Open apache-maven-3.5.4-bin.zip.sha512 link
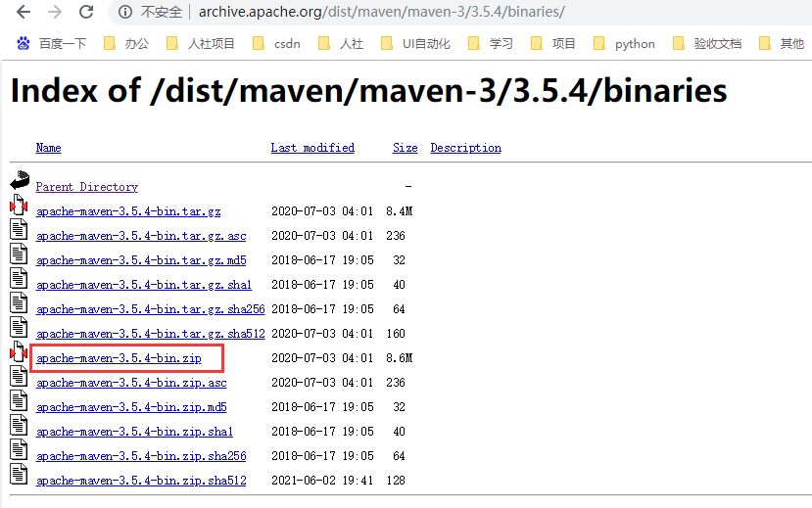Image resolution: width=812 pixels, height=508 pixels. tap(141, 481)
